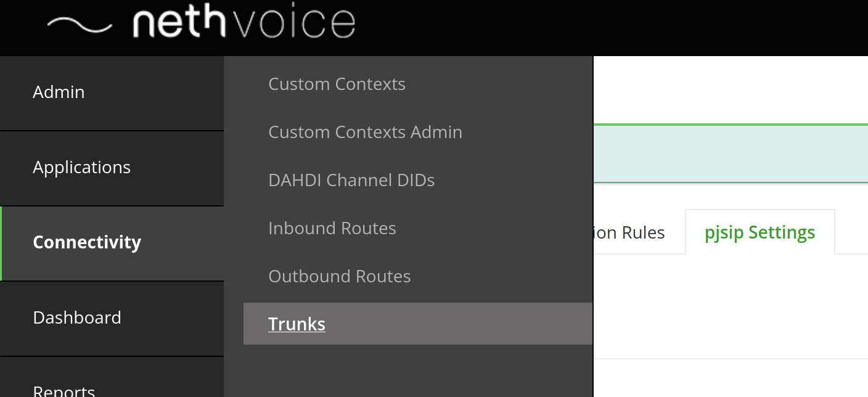Navigate to Inbound Routes
The height and width of the screenshot is (397, 868).
click(332, 228)
